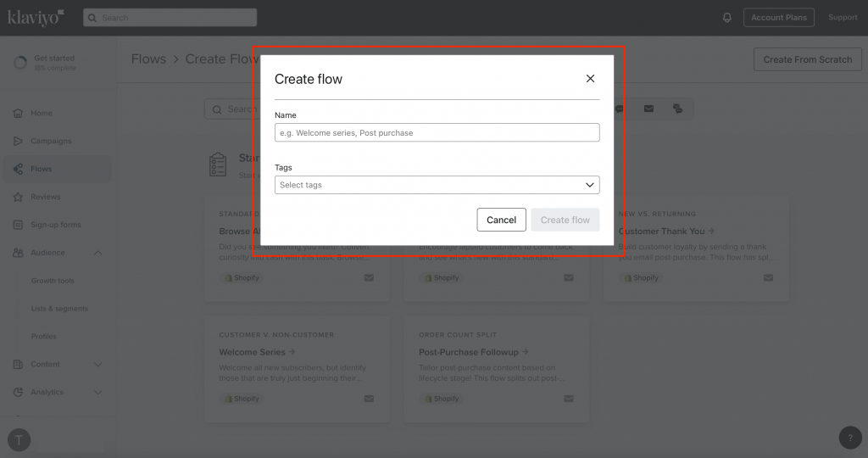Click the flow Name input field
Screen dimensions: 868x458
point(437,132)
